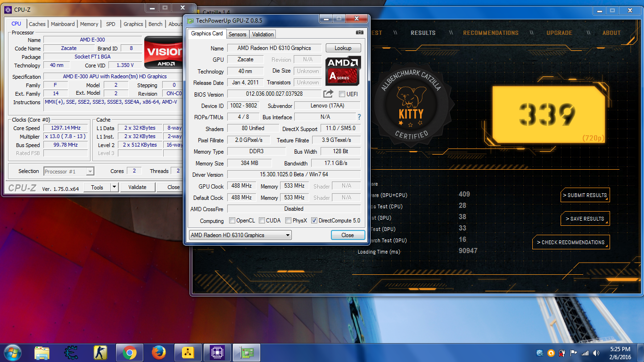Viewport: 644px width, 362px height.
Task: Launch Counter-Strike from the taskbar
Action: click(x=100, y=353)
